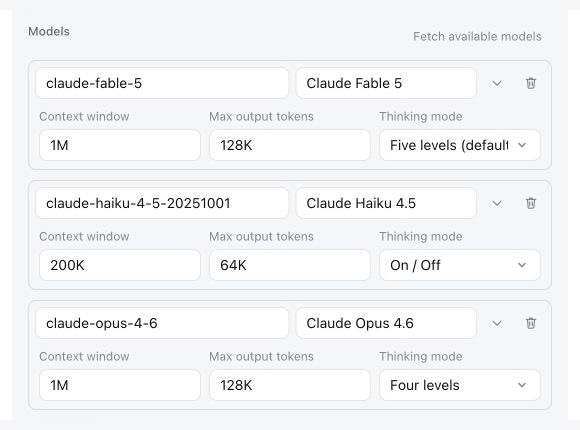580x430 pixels.
Task: Click Context window label in Fable 5 card
Action: click(x=84, y=117)
